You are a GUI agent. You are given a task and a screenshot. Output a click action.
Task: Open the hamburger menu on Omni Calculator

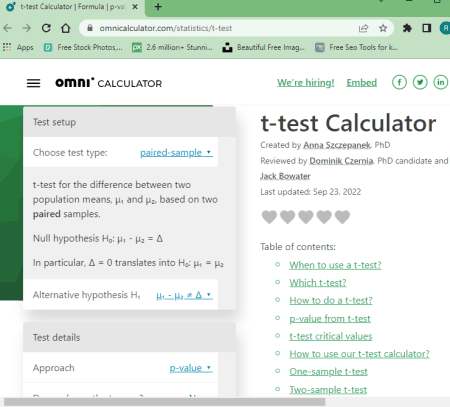point(33,83)
